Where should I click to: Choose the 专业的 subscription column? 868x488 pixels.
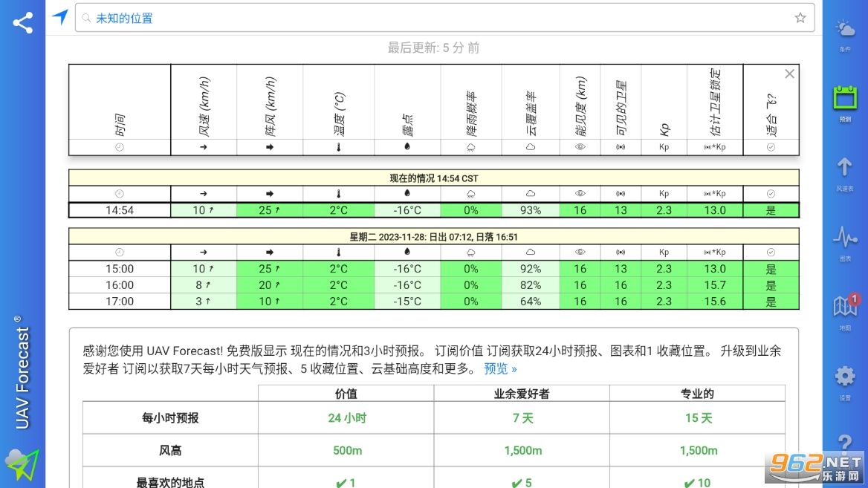697,394
